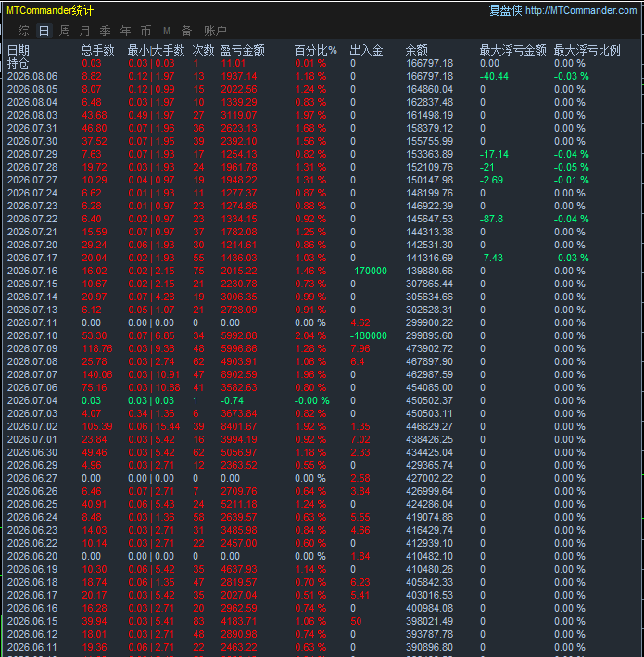Image resolution: width=644 pixels, height=657 pixels.
Task: Click floating loss value -7.43
Action: (x=491, y=259)
